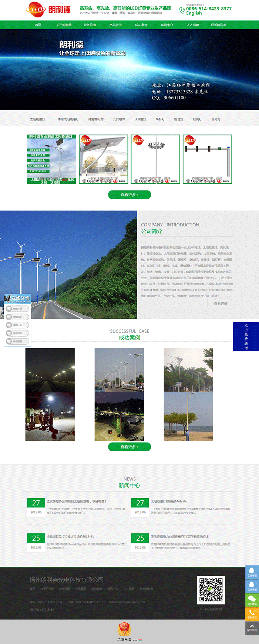Open news article 太阳能路灯安装在Mutsale

(168, 502)
